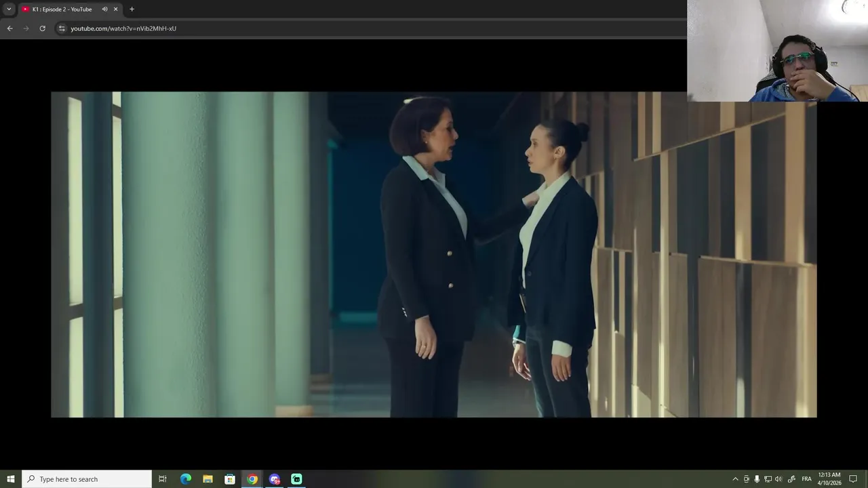
Task: Go back to the previous page
Action: (9, 28)
